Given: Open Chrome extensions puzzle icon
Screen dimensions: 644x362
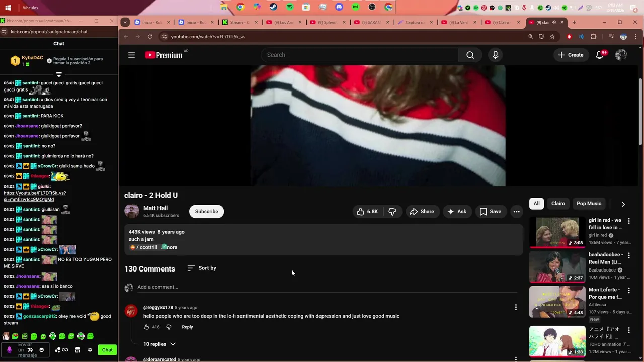Looking at the screenshot, I should point(594,37).
